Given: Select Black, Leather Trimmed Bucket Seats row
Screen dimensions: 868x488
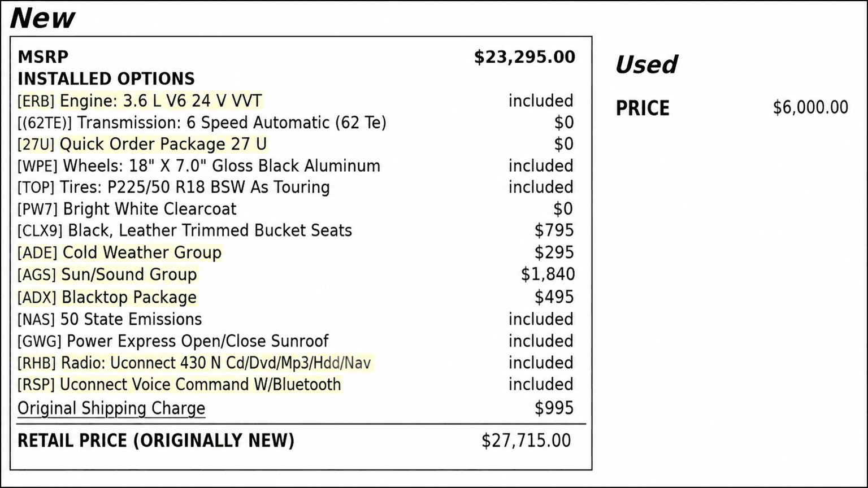Looking at the screenshot, I should (x=210, y=230).
